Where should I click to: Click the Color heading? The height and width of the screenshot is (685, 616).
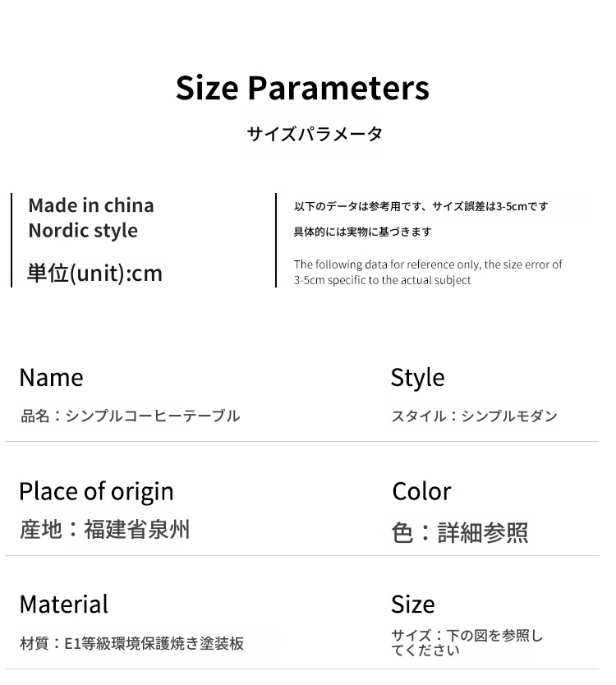[x=421, y=491]
